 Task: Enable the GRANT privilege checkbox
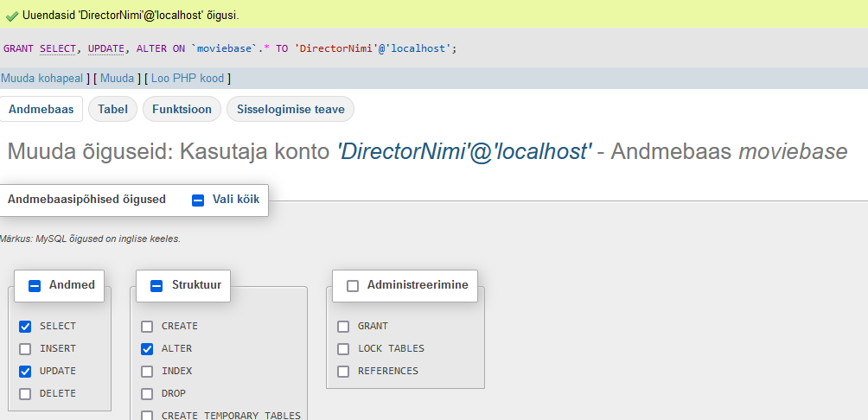click(343, 327)
